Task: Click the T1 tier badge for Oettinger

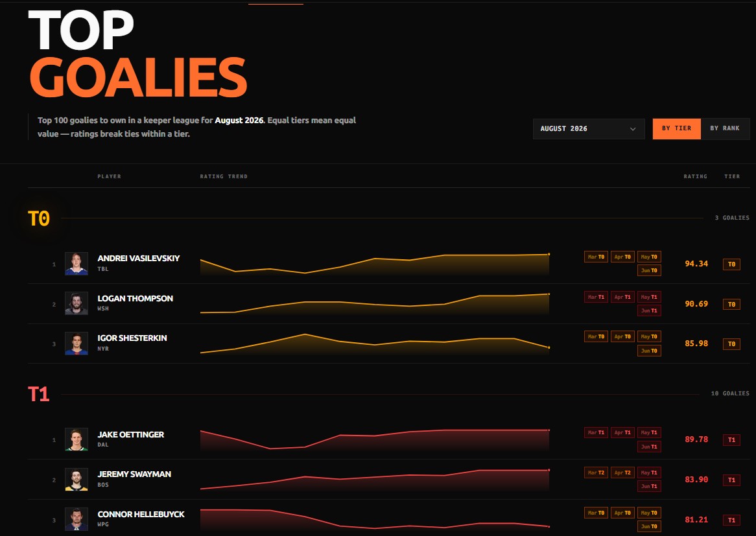Action: (731, 439)
